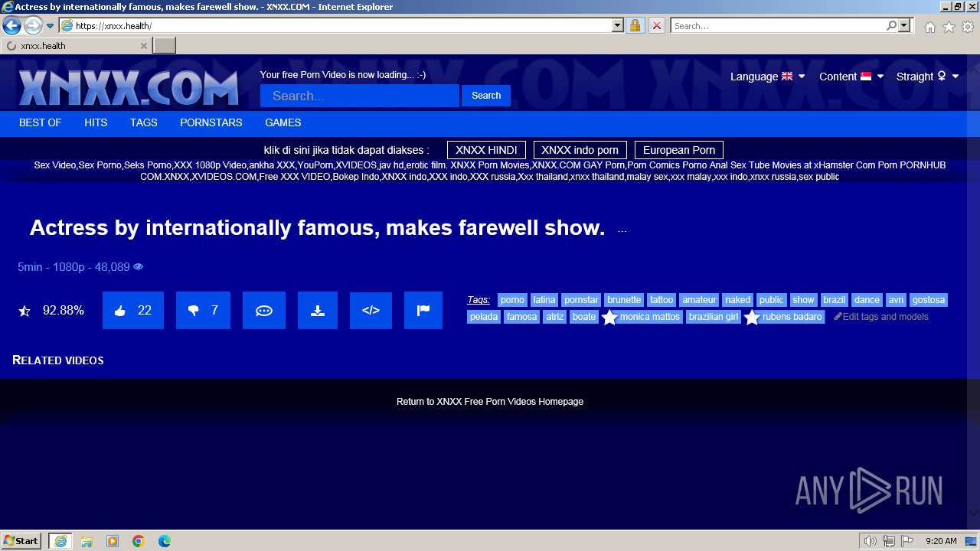Click the star rating icon beside 92.88%

click(24, 311)
